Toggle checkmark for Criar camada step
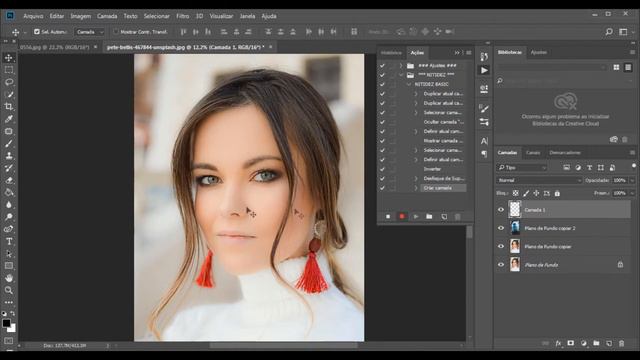Screen dimensions: 640x360 [x=382, y=188]
